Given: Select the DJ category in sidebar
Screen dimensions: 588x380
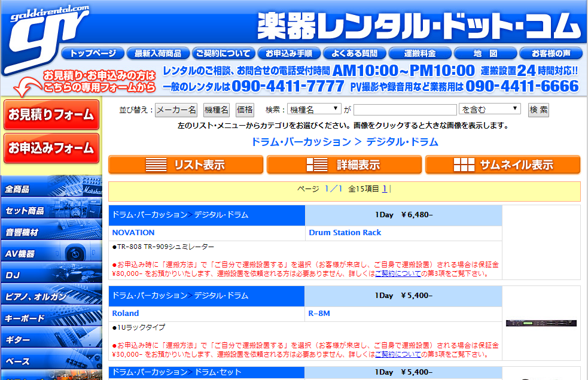Looking at the screenshot, I should click(x=51, y=275).
